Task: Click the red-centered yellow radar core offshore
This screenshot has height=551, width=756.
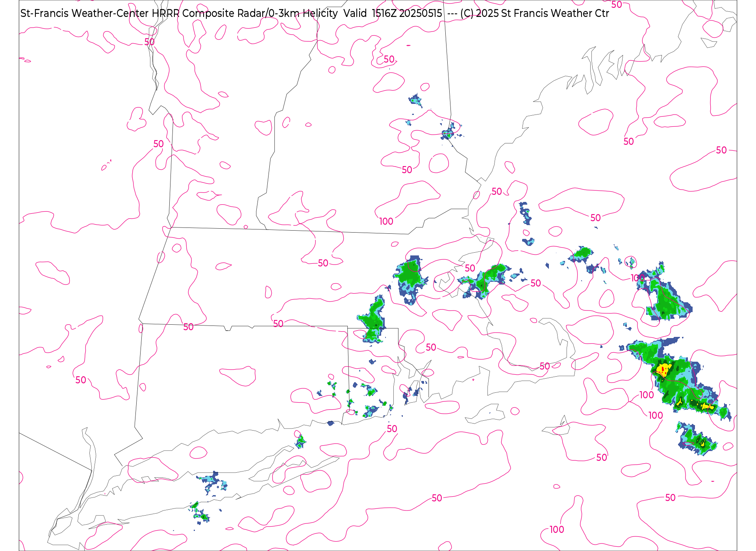Action: pyautogui.click(x=664, y=370)
